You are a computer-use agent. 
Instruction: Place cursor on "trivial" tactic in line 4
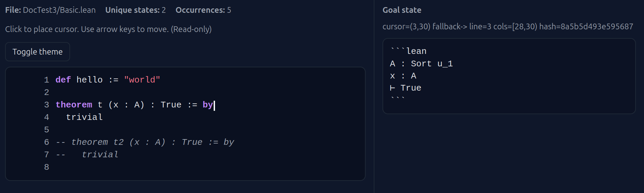[x=84, y=117]
